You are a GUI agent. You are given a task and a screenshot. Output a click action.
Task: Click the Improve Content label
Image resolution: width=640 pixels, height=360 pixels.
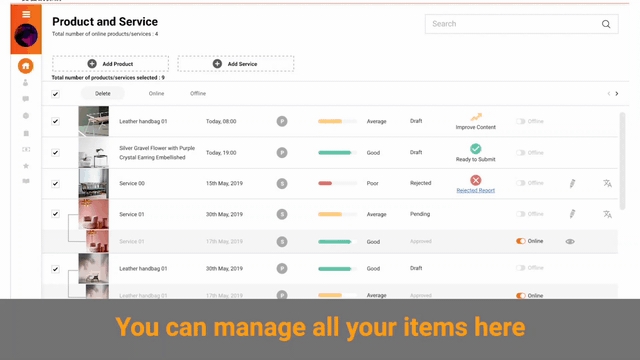(476, 127)
